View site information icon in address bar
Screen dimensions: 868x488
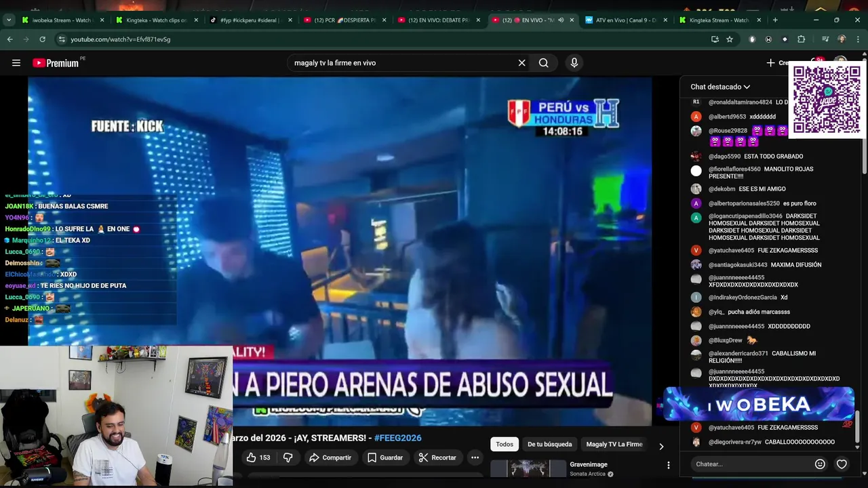tap(62, 39)
